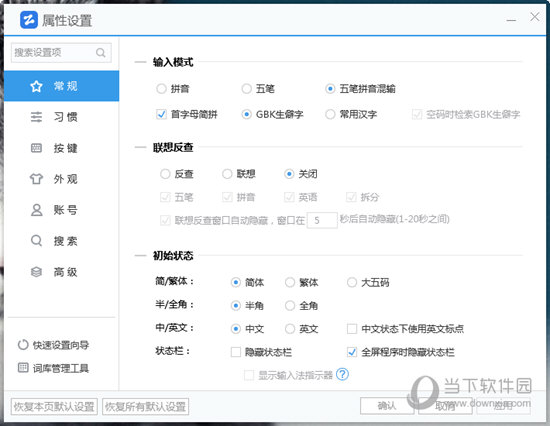
Task: Click the grid icon beside 词库管理工具
Action: point(23,367)
